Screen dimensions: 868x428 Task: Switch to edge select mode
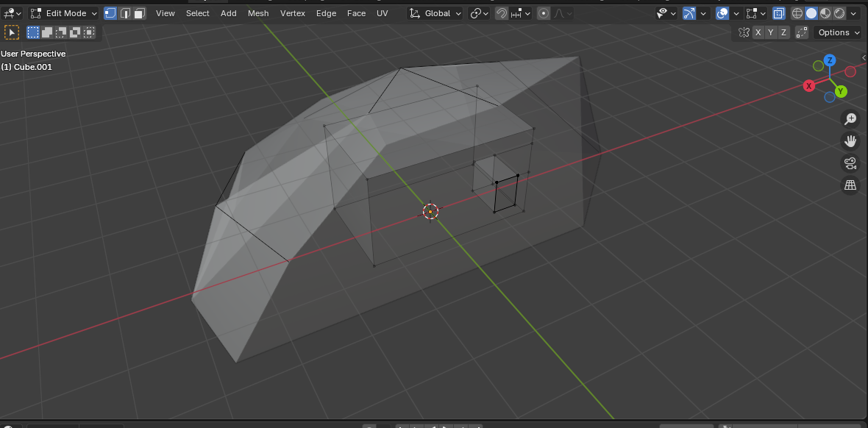coord(125,13)
